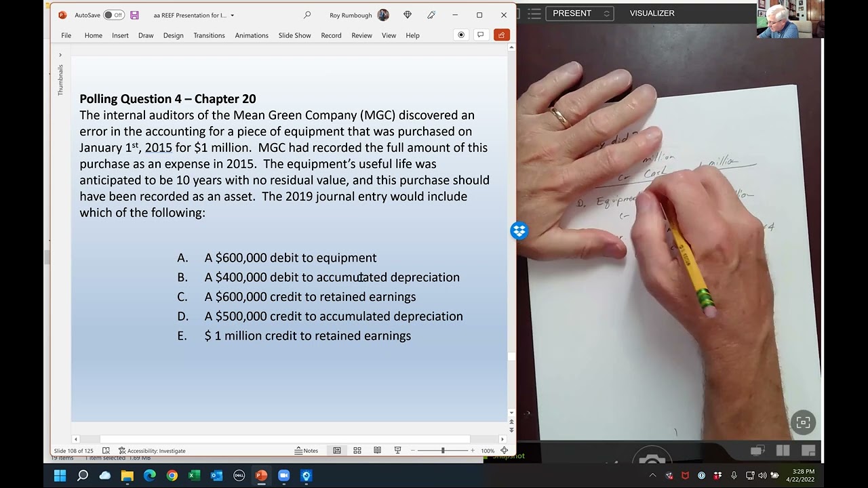The width and height of the screenshot is (868, 488).
Task: Click the vertical scrollbar up arrow
Action: (x=511, y=47)
